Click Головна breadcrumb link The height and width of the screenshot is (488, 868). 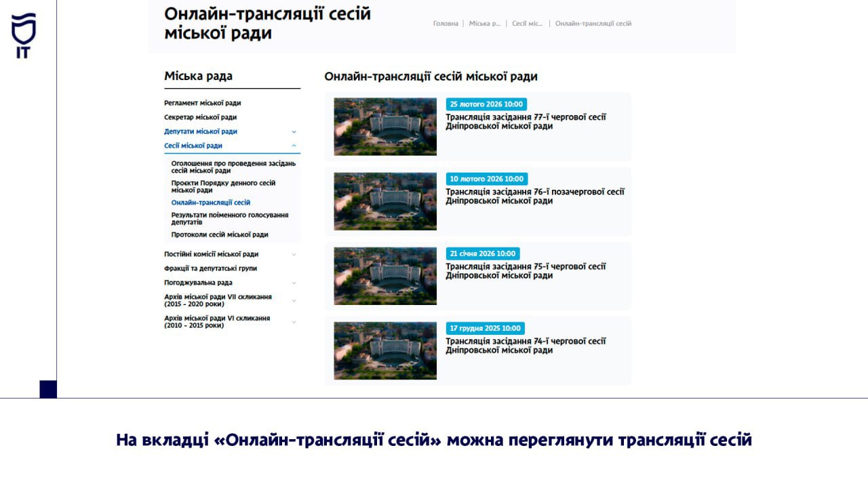(x=446, y=24)
